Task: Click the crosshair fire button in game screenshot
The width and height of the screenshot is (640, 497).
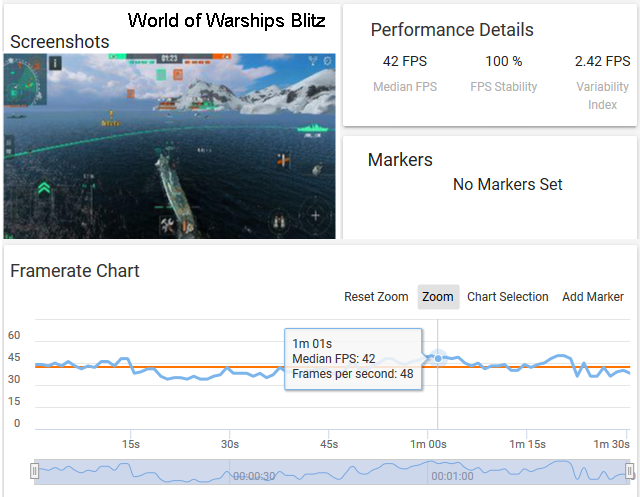Action: 315,215
